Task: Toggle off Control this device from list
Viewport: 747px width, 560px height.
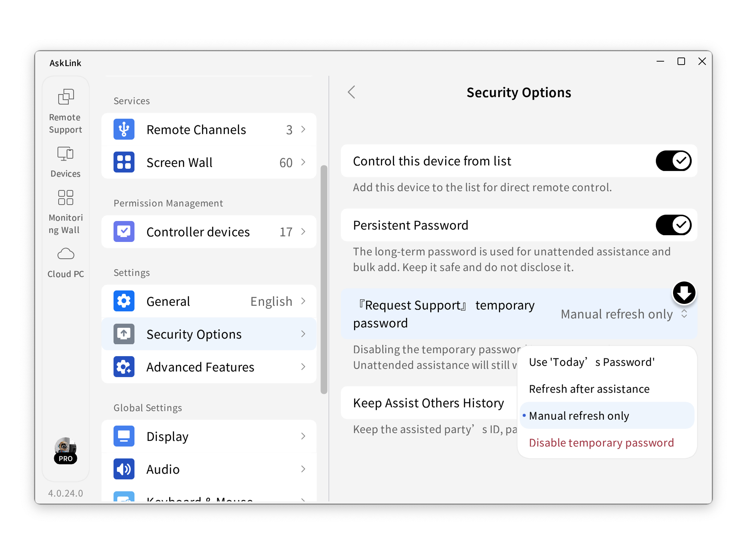Action: [673, 161]
